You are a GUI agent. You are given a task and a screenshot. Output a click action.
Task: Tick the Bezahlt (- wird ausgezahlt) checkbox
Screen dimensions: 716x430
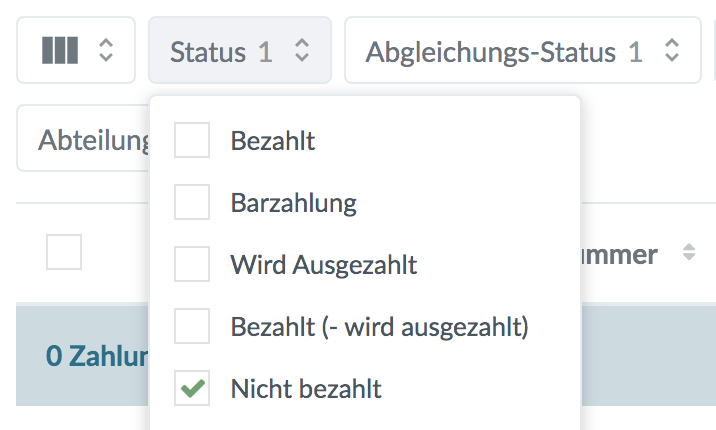pyautogui.click(x=192, y=326)
